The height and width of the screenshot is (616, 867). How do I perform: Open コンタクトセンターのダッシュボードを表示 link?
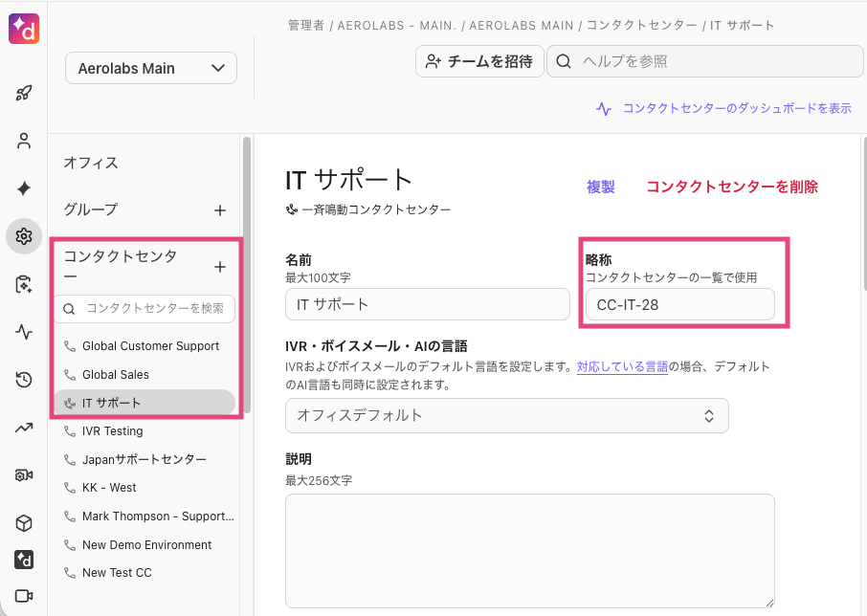pyautogui.click(x=737, y=108)
